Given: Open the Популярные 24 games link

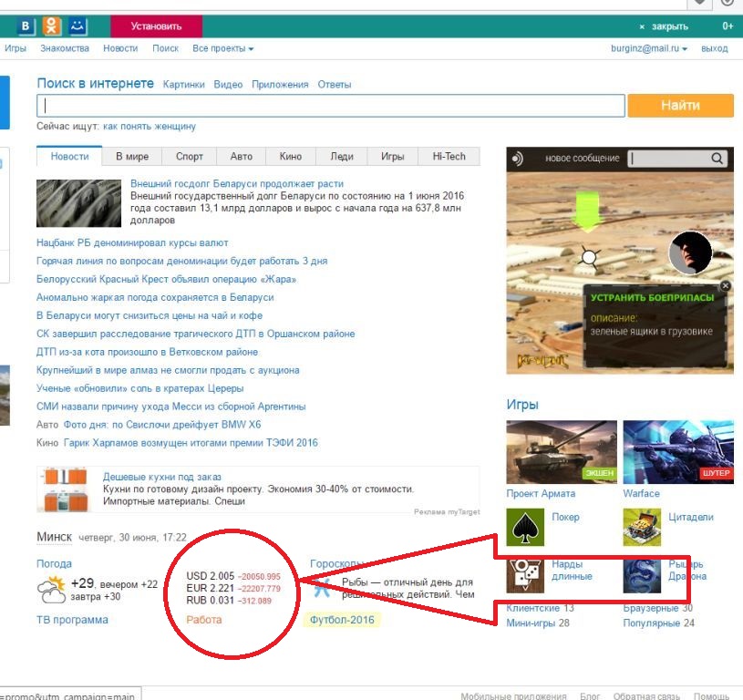Looking at the screenshot, I should coord(658,623).
